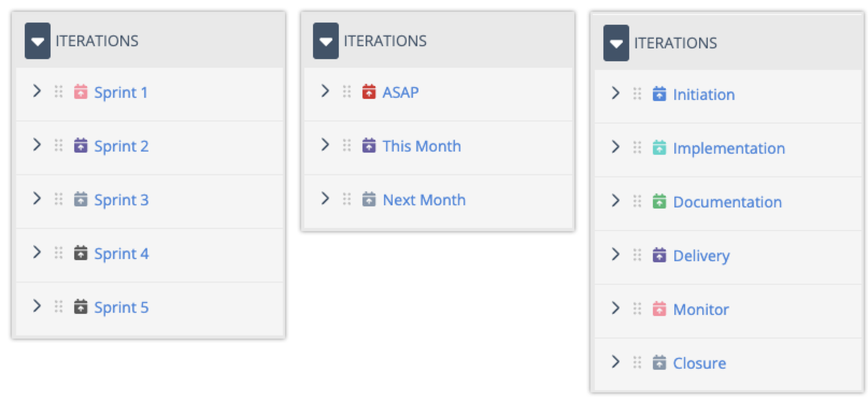Click the teal calendar icon beside Implementation
The width and height of the screenshot is (868, 402).
pyautogui.click(x=659, y=148)
